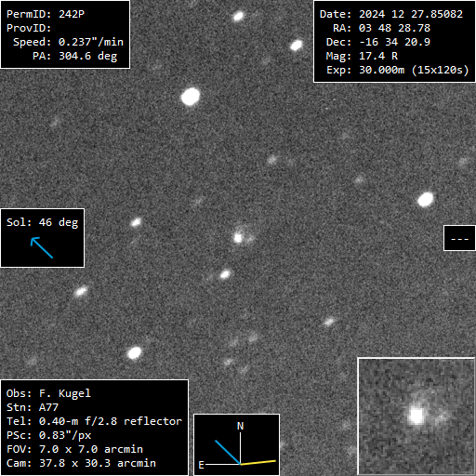The height and width of the screenshot is (476, 476).
Task: Click the PA 304.6 deg value
Action: [88, 56]
